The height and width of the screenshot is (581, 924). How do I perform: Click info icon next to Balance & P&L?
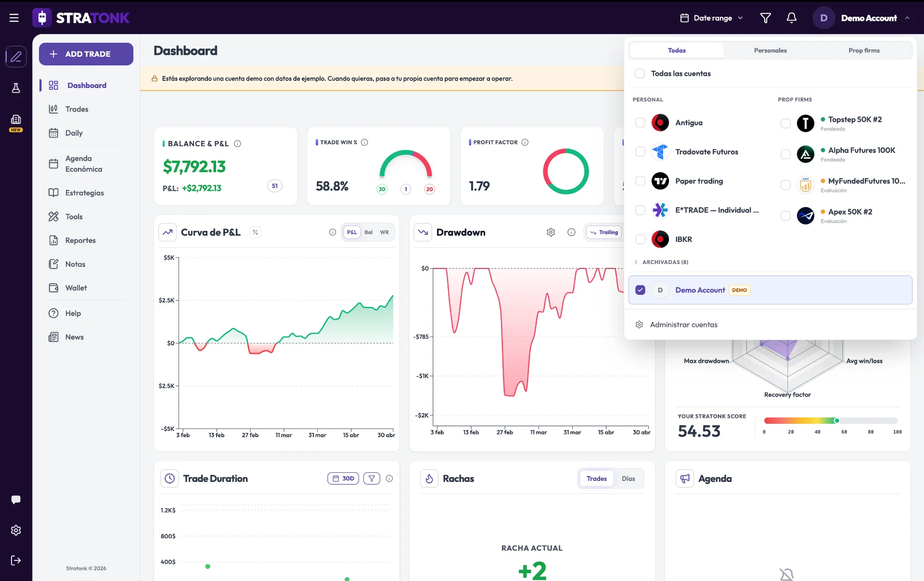pyautogui.click(x=237, y=143)
